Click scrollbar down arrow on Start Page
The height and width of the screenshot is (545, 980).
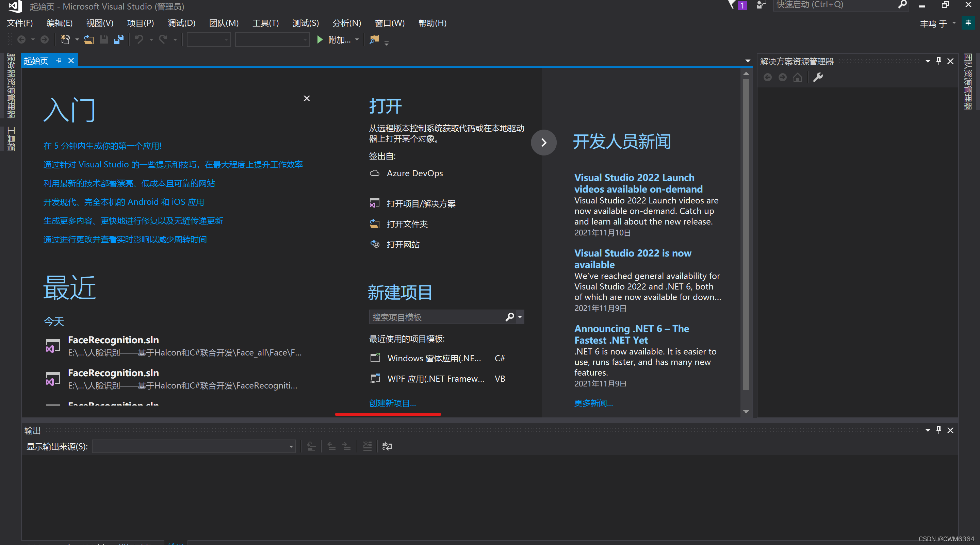point(746,412)
